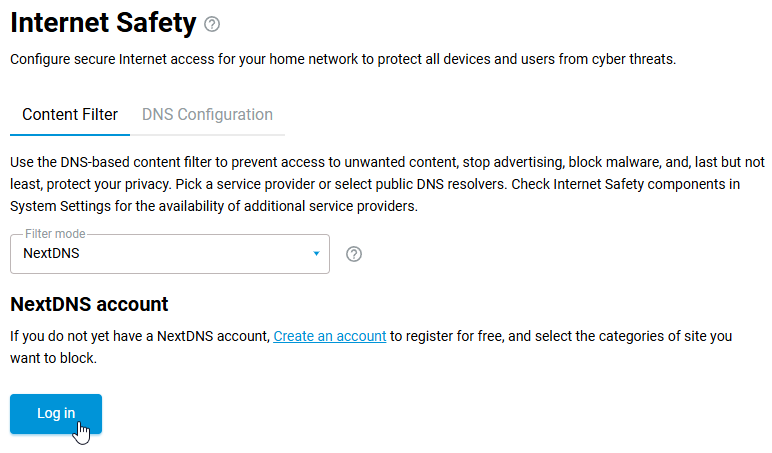This screenshot has height=453, width=772.
Task: Click the NextDNS account section heading
Action: click(89, 304)
